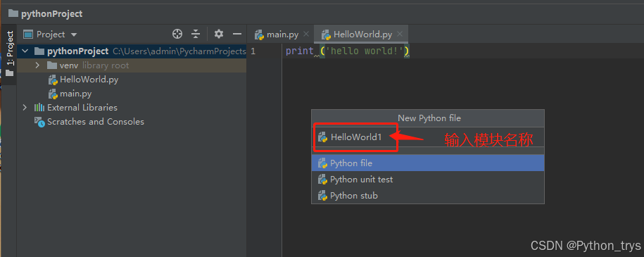Click the Project view window icon
This screenshot has width=644, height=257.
(28, 35)
